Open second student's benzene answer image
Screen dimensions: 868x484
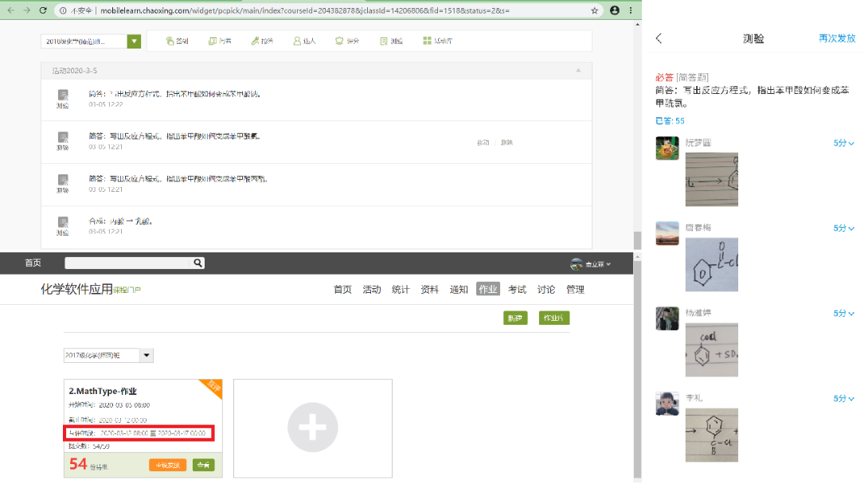(711, 264)
